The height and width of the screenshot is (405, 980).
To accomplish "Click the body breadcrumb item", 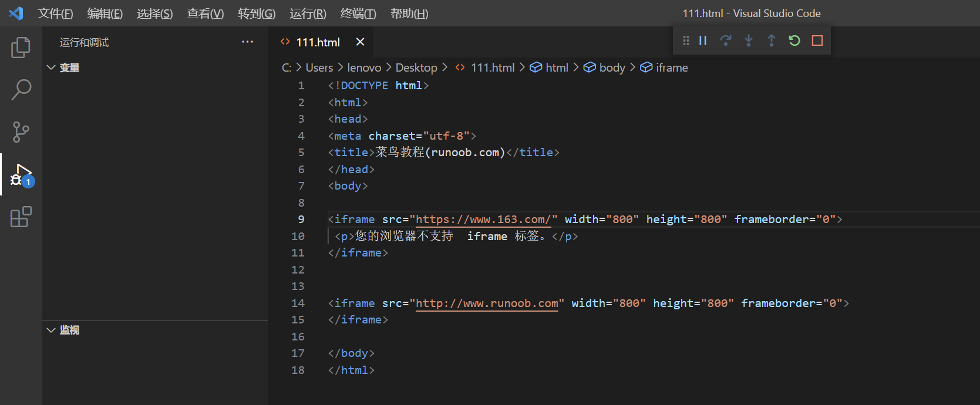I will [x=612, y=67].
